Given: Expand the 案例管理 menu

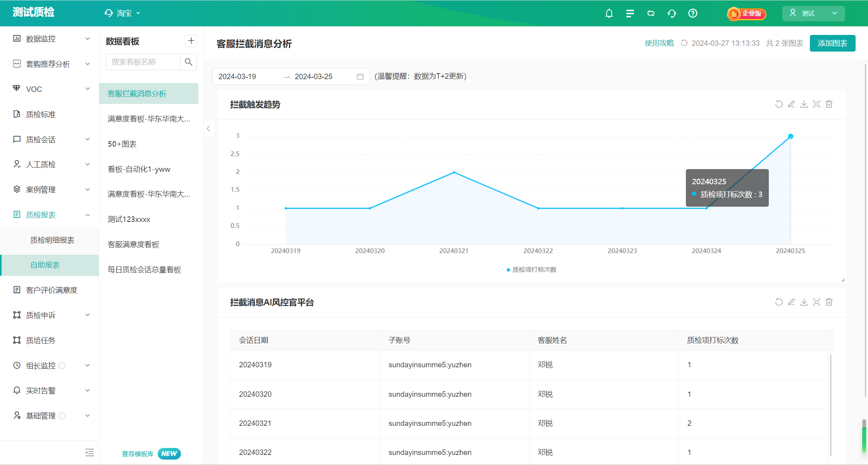Looking at the screenshot, I should pyautogui.click(x=50, y=190).
